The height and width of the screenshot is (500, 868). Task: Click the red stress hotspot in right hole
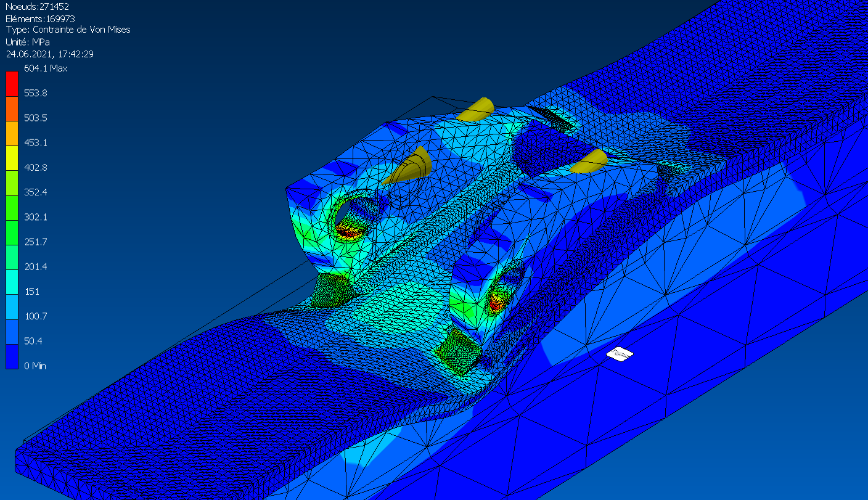pos(496,302)
